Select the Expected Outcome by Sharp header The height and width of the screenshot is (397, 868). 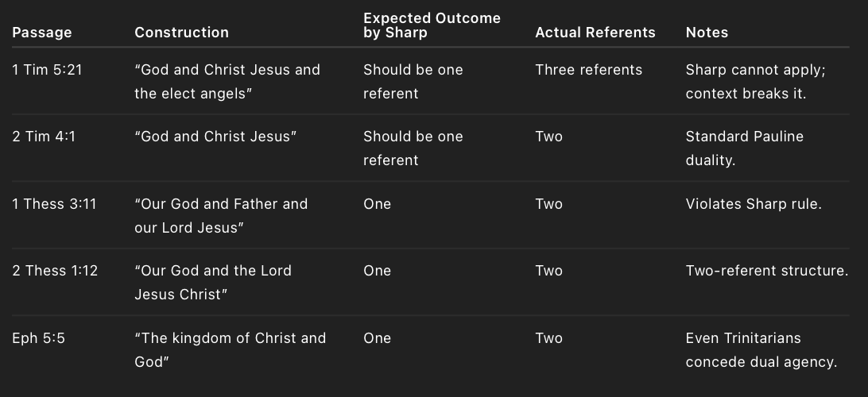coord(432,25)
